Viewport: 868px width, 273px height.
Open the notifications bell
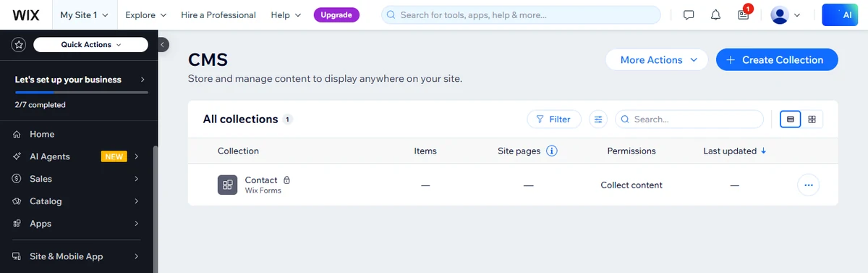pos(716,14)
